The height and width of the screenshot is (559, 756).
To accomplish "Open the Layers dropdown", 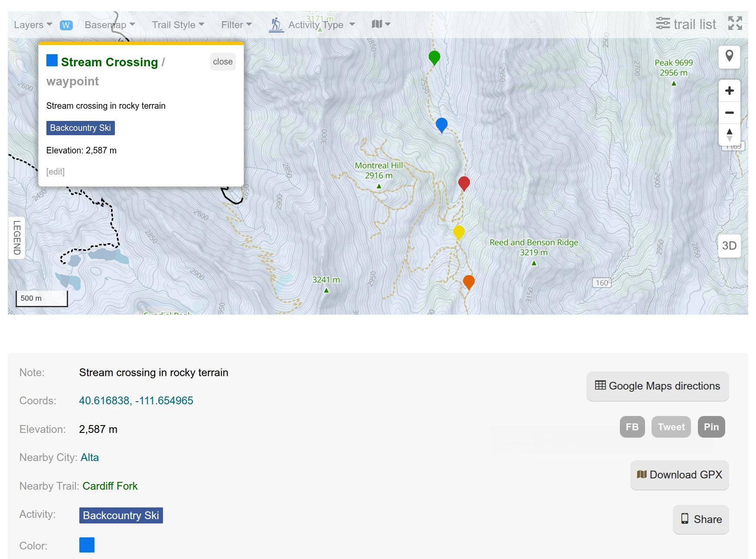I will point(33,25).
